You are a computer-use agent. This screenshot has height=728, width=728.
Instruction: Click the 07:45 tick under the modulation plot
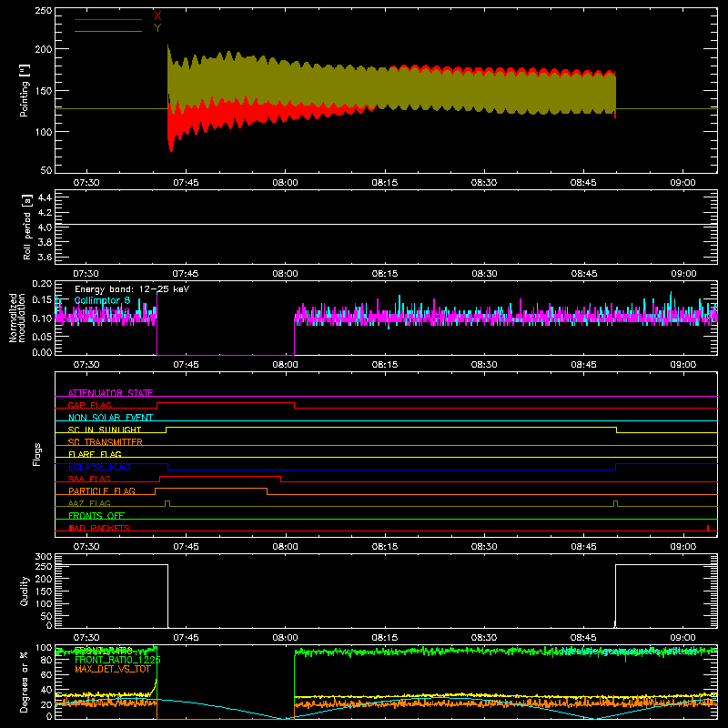coord(186,365)
